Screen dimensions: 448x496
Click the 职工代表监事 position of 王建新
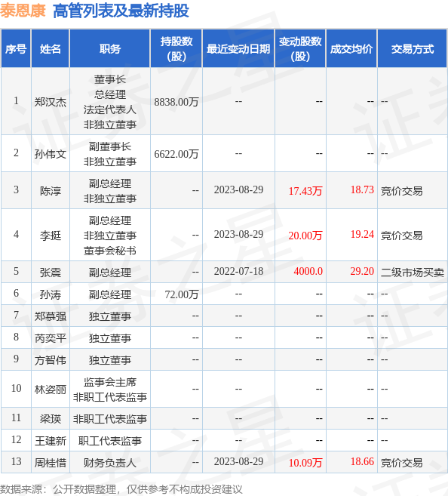(109, 441)
